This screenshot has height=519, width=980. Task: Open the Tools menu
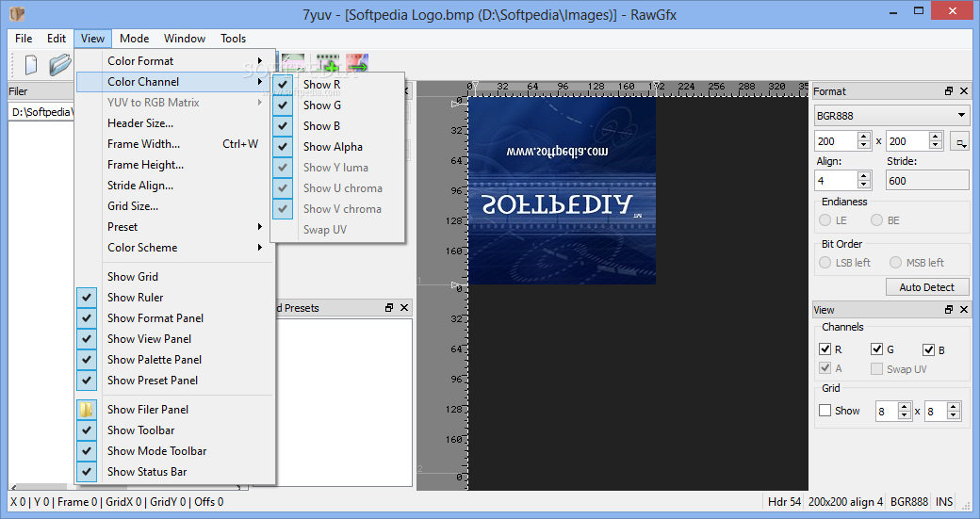233,38
